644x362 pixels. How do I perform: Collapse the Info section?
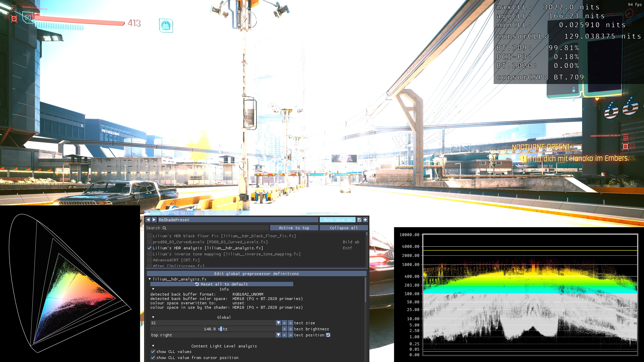click(153, 289)
